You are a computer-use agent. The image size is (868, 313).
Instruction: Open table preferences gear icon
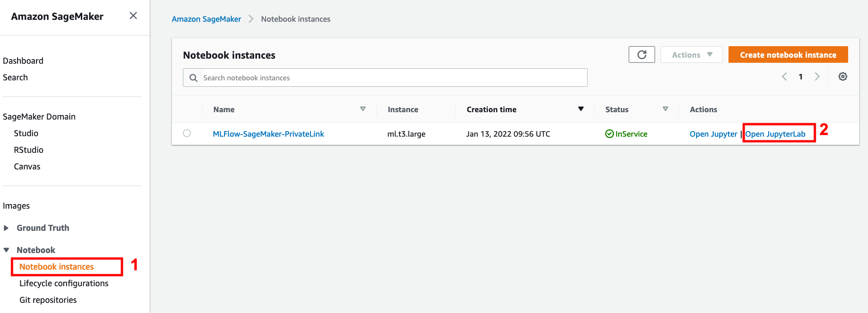843,77
